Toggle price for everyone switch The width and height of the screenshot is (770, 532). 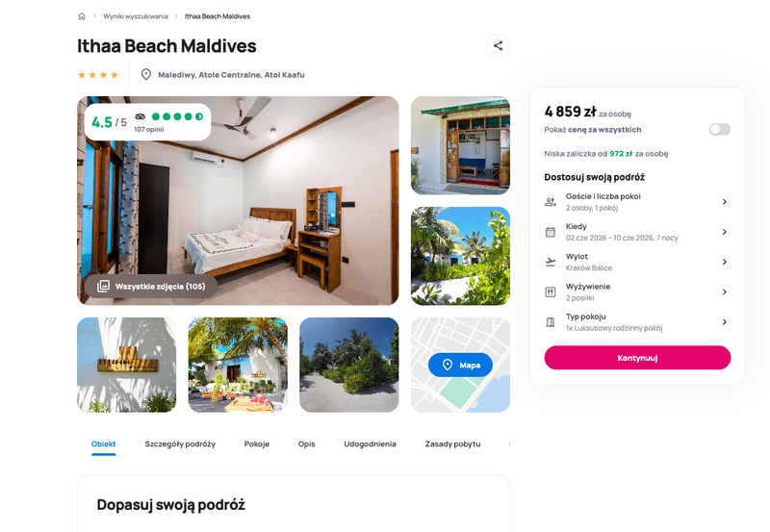(x=719, y=129)
